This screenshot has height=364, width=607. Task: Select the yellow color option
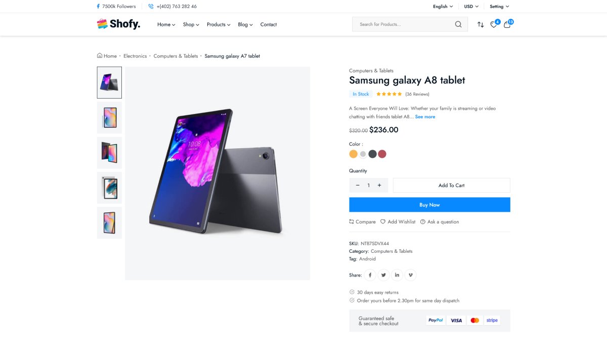click(354, 154)
